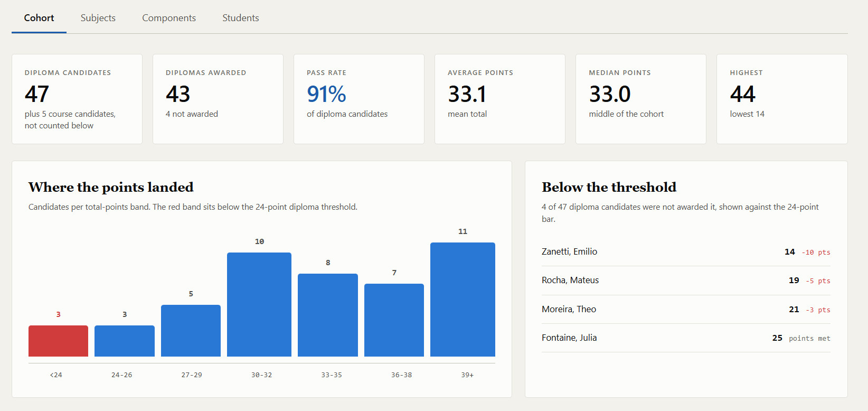Image resolution: width=868 pixels, height=411 pixels.
Task: Click the 33-35 band bar
Action: pos(328,315)
